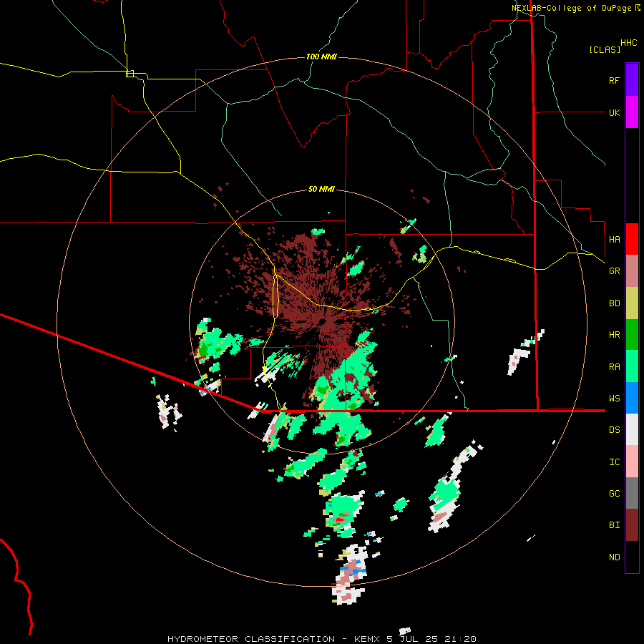Click the BI legend label
644x644 pixels.
tap(614, 525)
